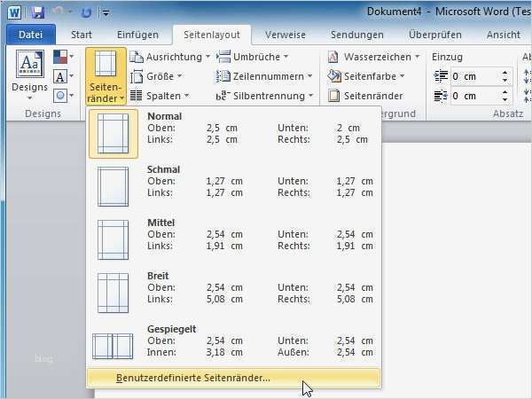Screen dimensions: 532x399
Task: Switch to the Start tab
Action: (82, 35)
